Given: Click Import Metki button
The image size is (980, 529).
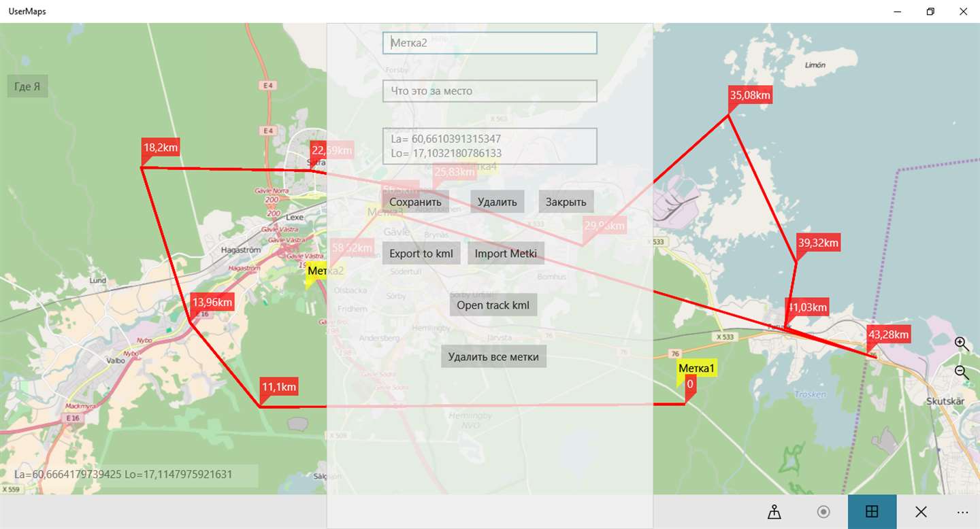Looking at the screenshot, I should click(506, 253).
